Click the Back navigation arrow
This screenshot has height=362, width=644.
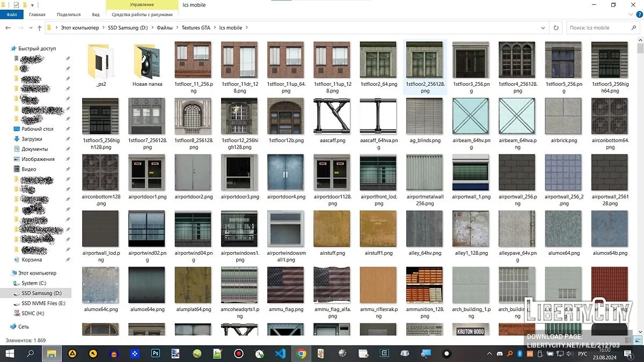8,28
